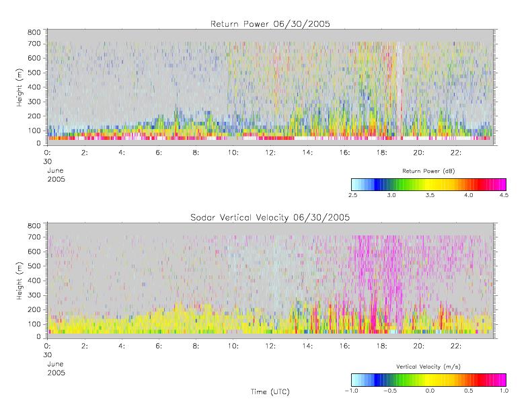
Task: Click the '-0.5' tick on velocity color bar
Action: [390, 391]
